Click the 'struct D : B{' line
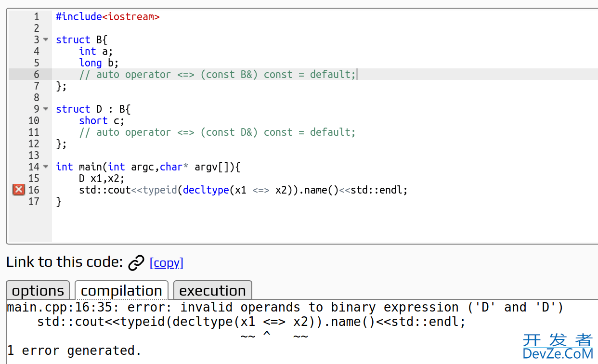Image resolution: width=598 pixels, height=364 pixels. 93,109
